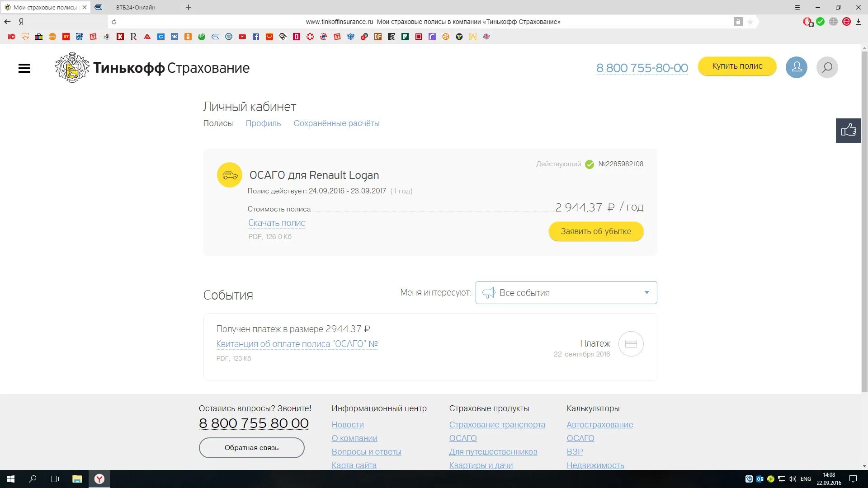The width and height of the screenshot is (868, 488).
Task: Open the ВЗР calculator link
Action: click(575, 452)
